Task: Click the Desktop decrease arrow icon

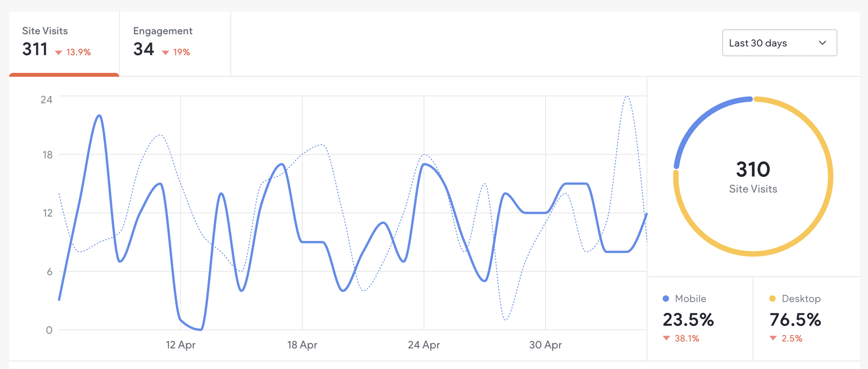Action: coord(773,338)
